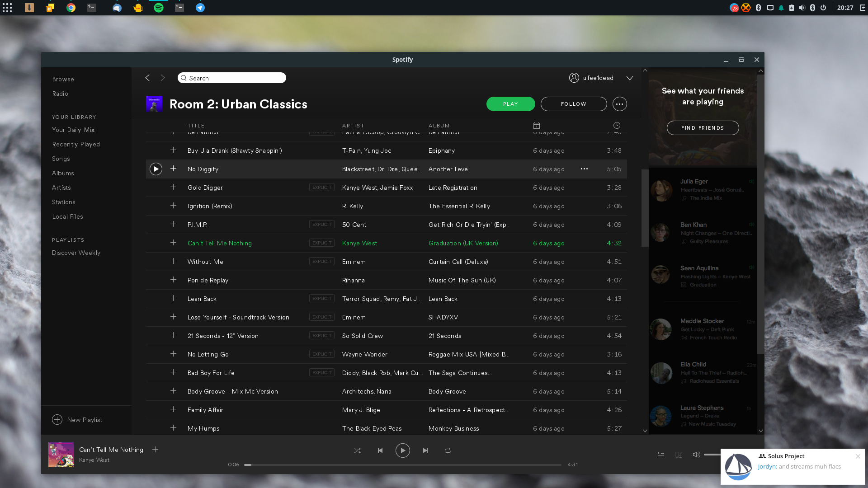Open Kanye West artist in now-playing bar
The height and width of the screenshot is (488, 868).
click(x=94, y=460)
